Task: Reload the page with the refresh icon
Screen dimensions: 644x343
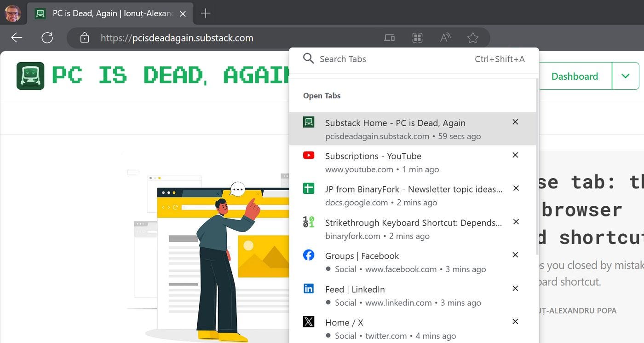Action: point(46,37)
